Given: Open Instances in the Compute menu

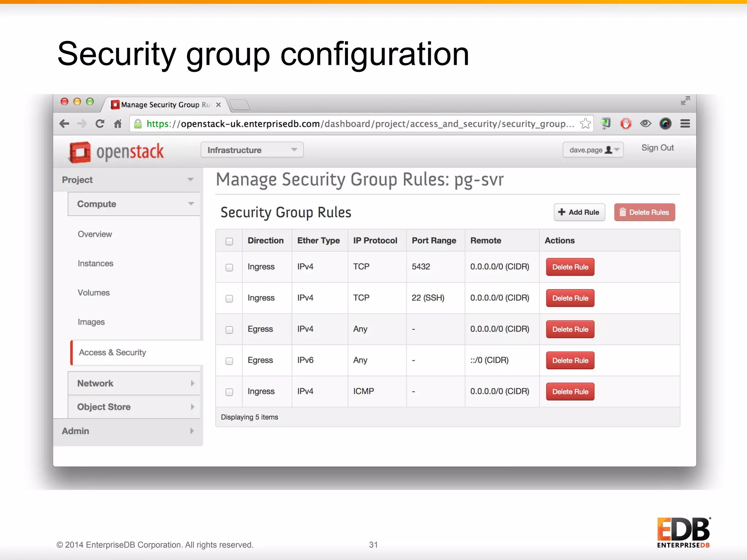Looking at the screenshot, I should pos(96,263).
